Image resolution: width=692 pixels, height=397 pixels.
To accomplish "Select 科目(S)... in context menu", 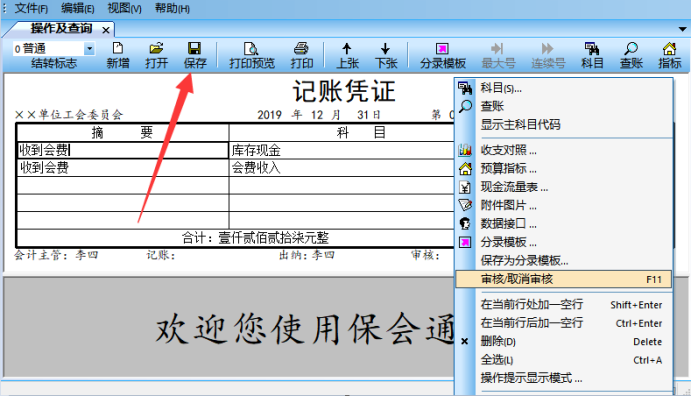I will pyautogui.click(x=564, y=88).
